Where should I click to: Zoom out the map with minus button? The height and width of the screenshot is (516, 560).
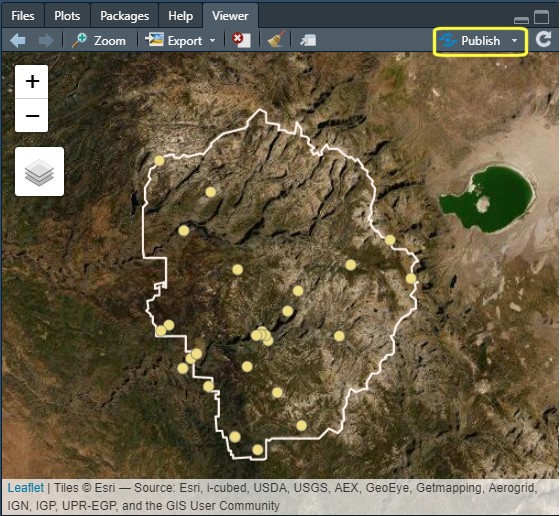[x=32, y=115]
